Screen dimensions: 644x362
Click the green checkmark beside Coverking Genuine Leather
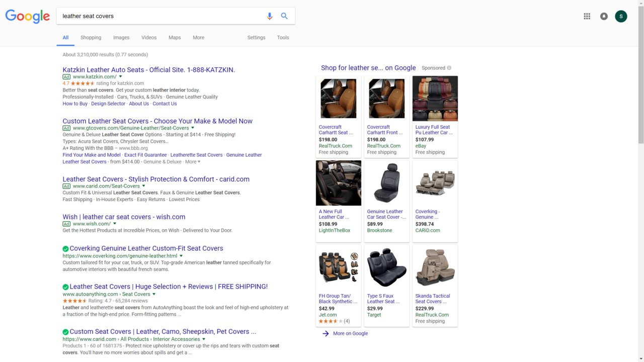[65, 249]
